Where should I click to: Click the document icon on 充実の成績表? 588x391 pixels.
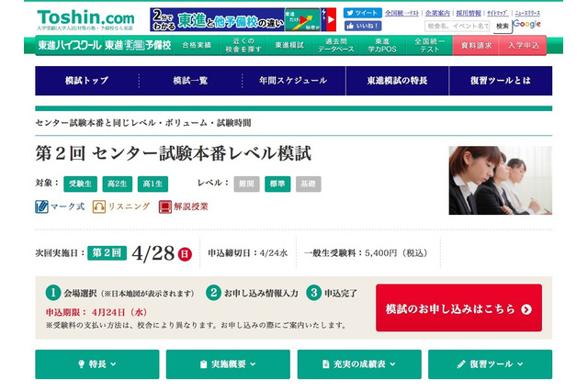pyautogui.click(x=326, y=364)
